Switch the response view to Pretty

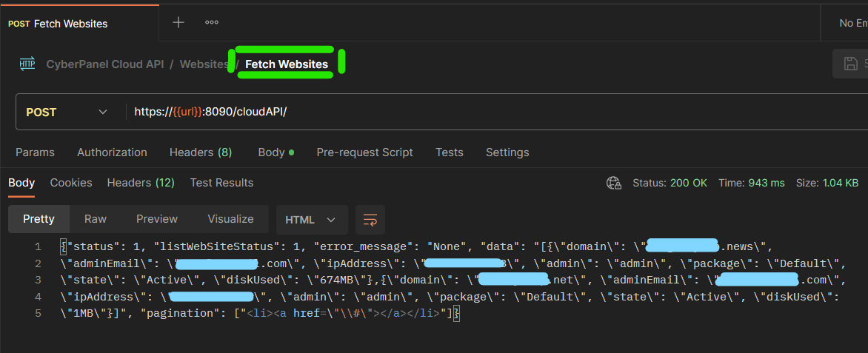tap(39, 219)
